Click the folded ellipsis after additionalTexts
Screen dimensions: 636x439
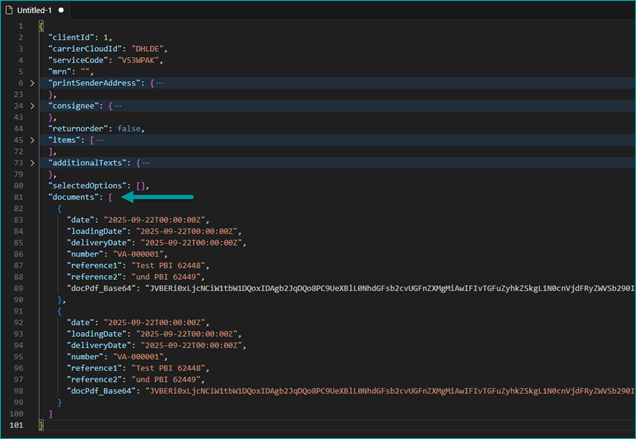(146, 163)
